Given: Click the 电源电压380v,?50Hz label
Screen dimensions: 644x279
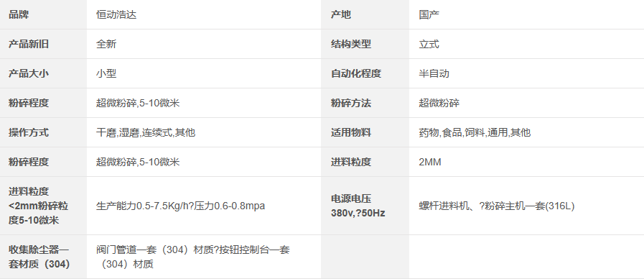Looking at the screenshot, I should (358, 206).
